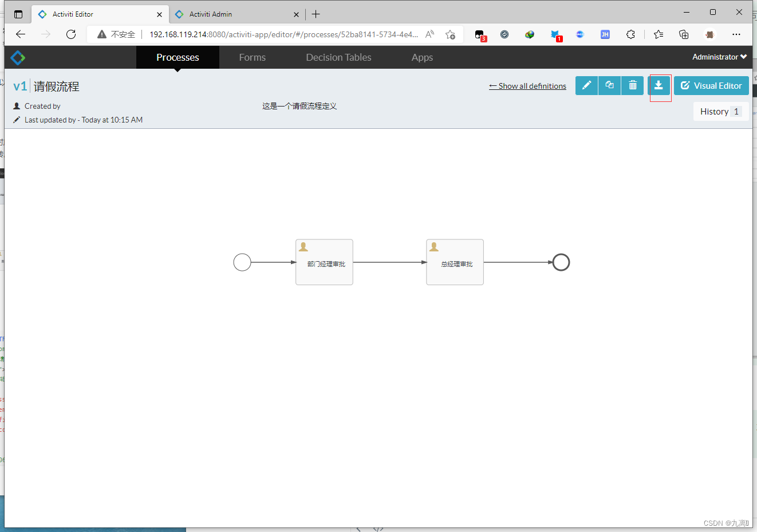The width and height of the screenshot is (757, 532).
Task: Click the user icon on 部门经理审批 task
Action: (303, 247)
